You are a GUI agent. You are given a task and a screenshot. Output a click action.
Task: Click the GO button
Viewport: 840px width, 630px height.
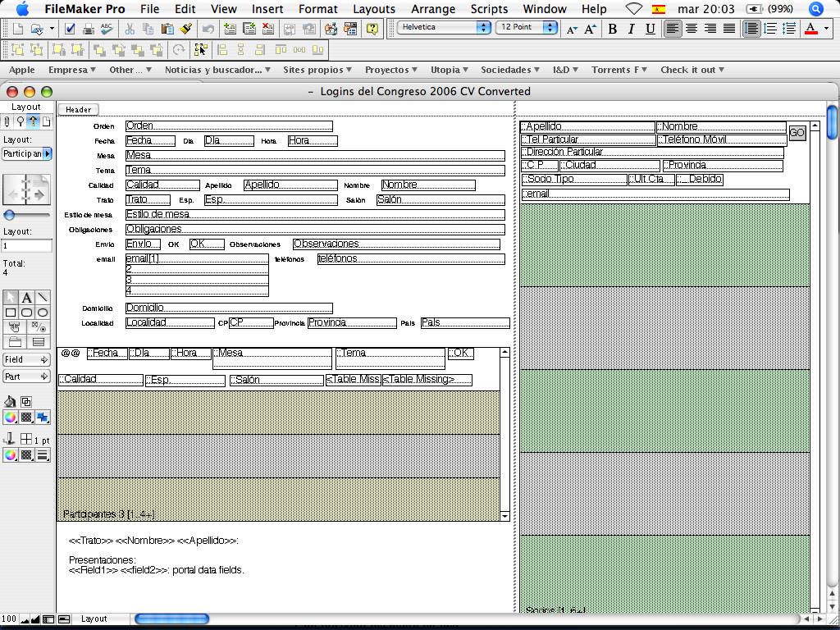[x=797, y=133]
